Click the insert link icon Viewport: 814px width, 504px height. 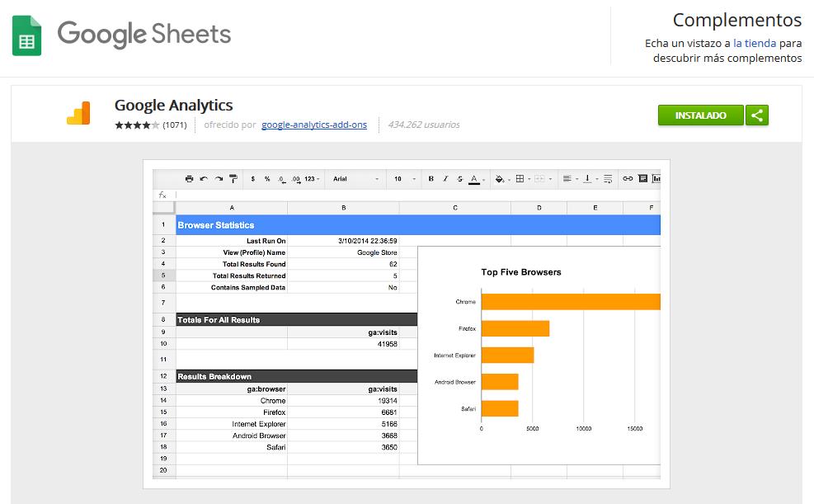point(628,178)
